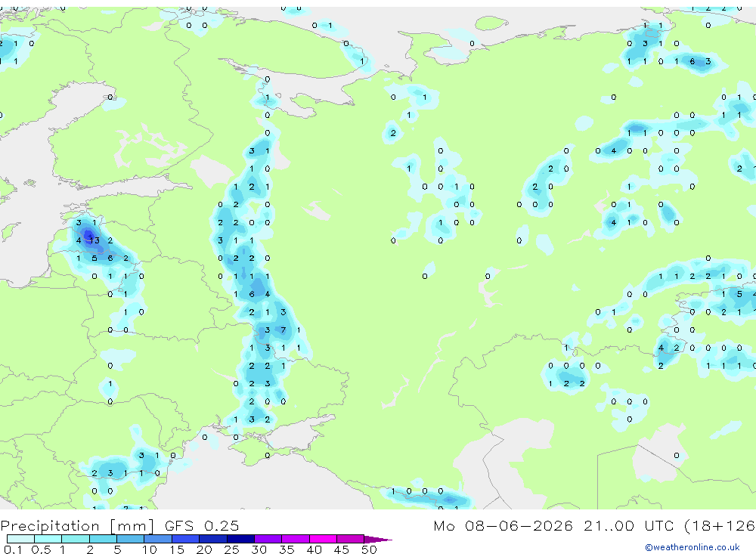Viewport: 756px width, 554px height.
Task: Choose the 10–15 mm blue legend swatch
Action: tap(158, 539)
